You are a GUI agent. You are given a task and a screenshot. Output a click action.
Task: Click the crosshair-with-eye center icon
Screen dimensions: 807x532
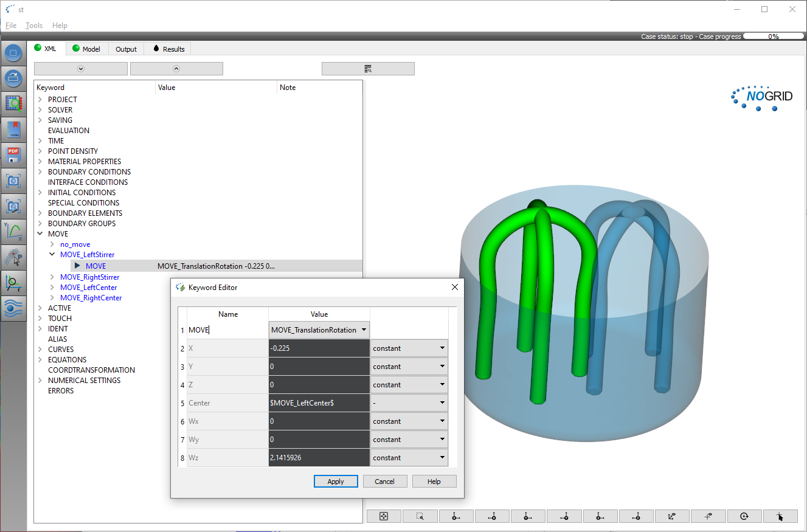(708, 516)
